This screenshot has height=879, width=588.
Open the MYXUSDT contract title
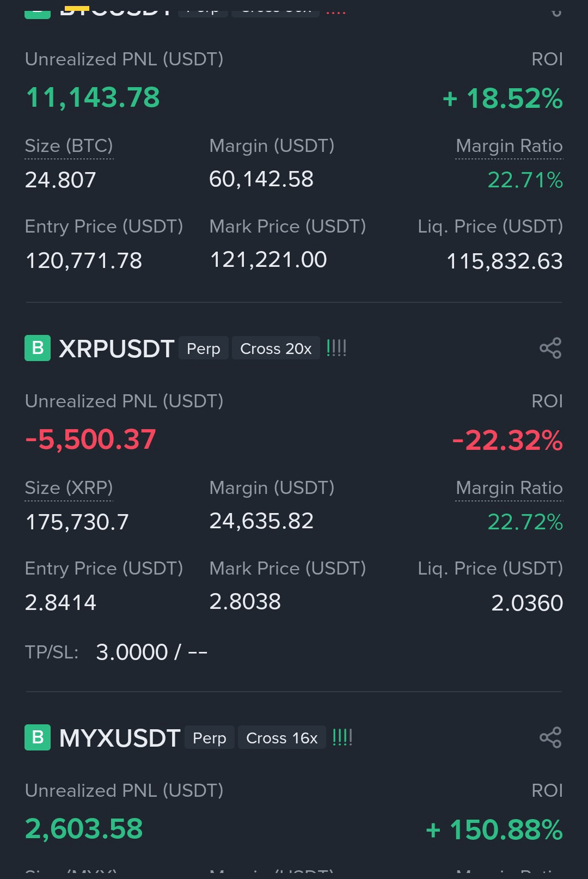click(120, 738)
